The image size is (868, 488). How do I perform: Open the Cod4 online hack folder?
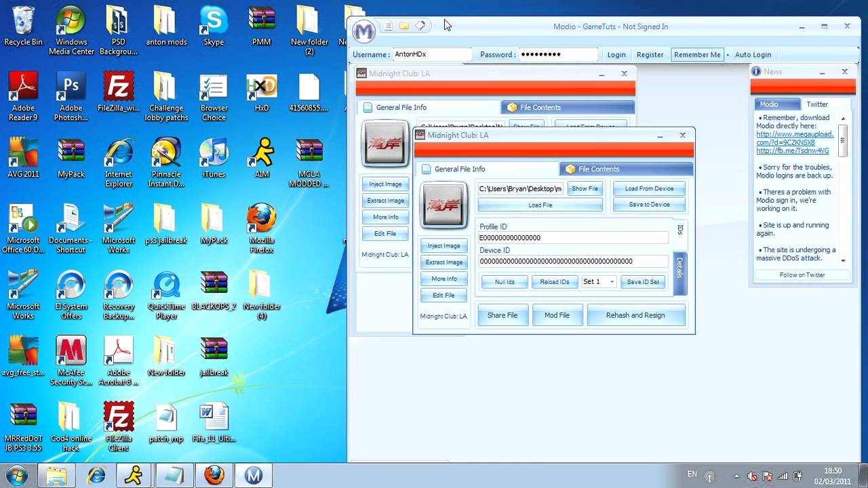click(71, 427)
